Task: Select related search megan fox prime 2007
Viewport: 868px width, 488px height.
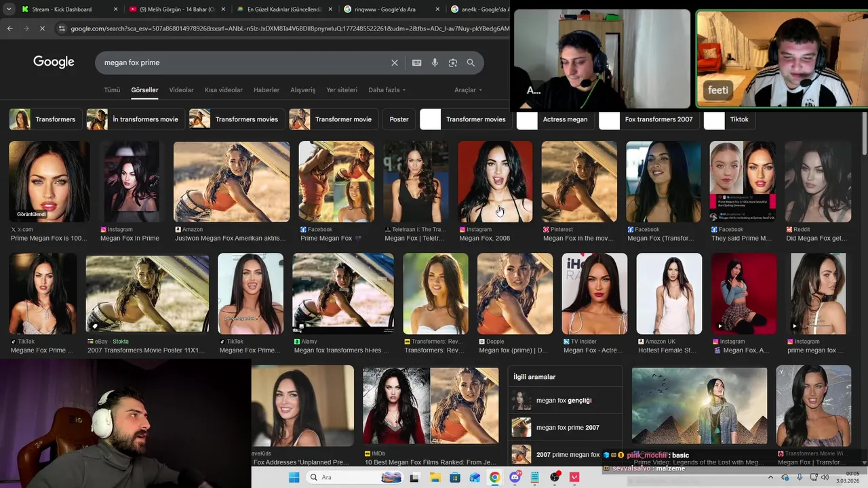Action: [x=565, y=428]
